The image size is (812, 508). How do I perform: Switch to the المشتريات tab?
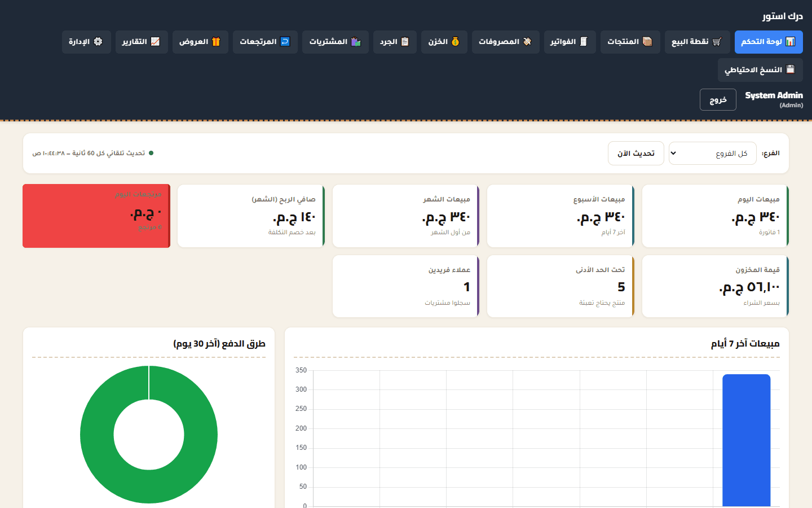tap(336, 42)
